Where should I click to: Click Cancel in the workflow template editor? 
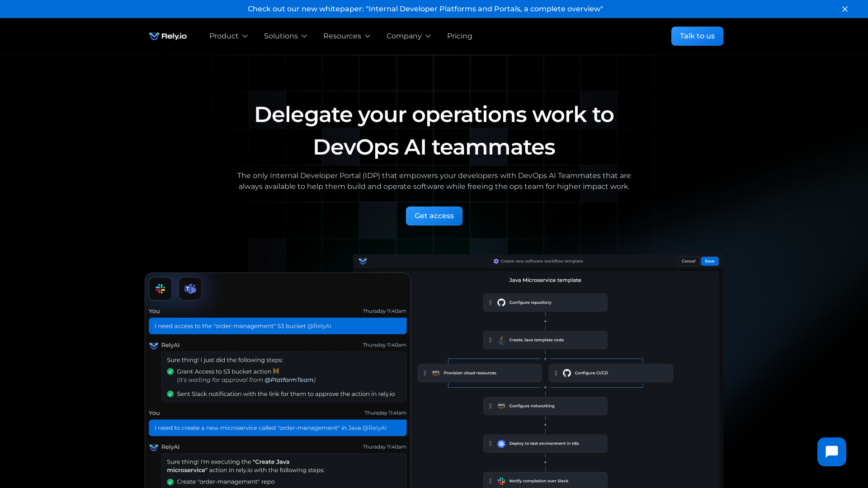pos(689,261)
